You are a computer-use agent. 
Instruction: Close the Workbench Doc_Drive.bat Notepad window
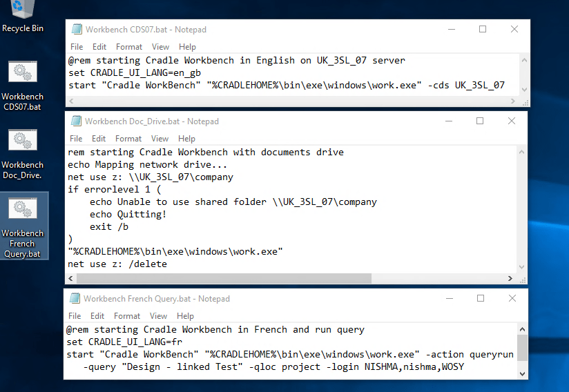[x=511, y=121]
